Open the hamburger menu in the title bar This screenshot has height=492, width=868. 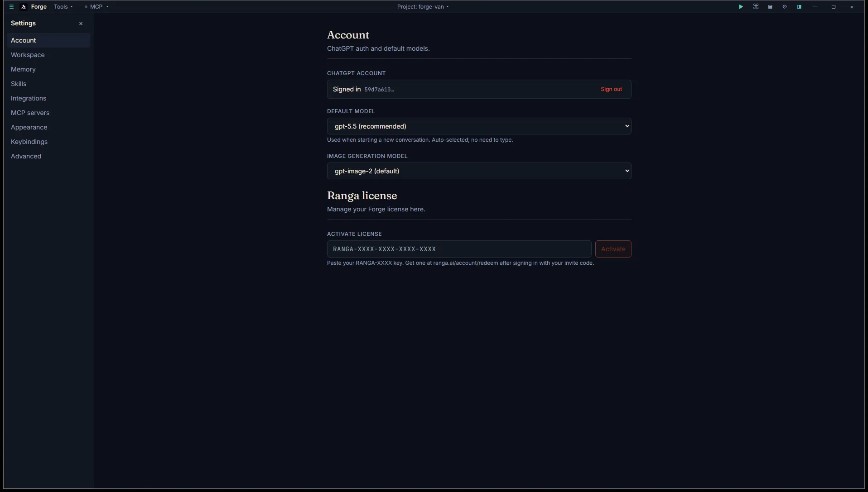[x=12, y=7]
